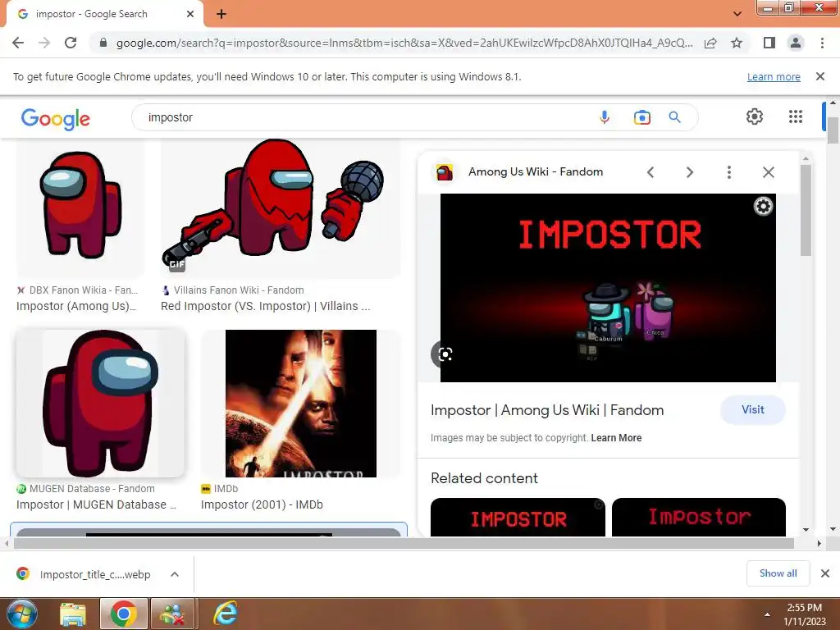Open a new browser tab

[221, 14]
